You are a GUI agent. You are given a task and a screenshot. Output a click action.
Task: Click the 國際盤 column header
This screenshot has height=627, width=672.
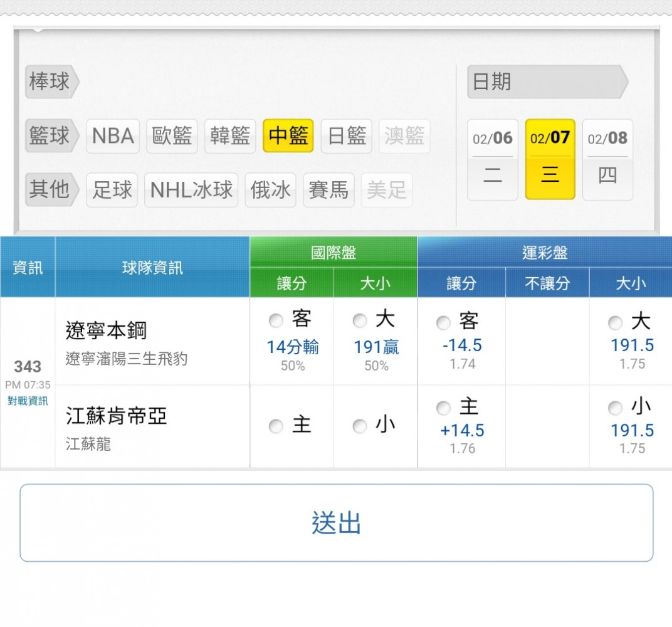tap(333, 252)
